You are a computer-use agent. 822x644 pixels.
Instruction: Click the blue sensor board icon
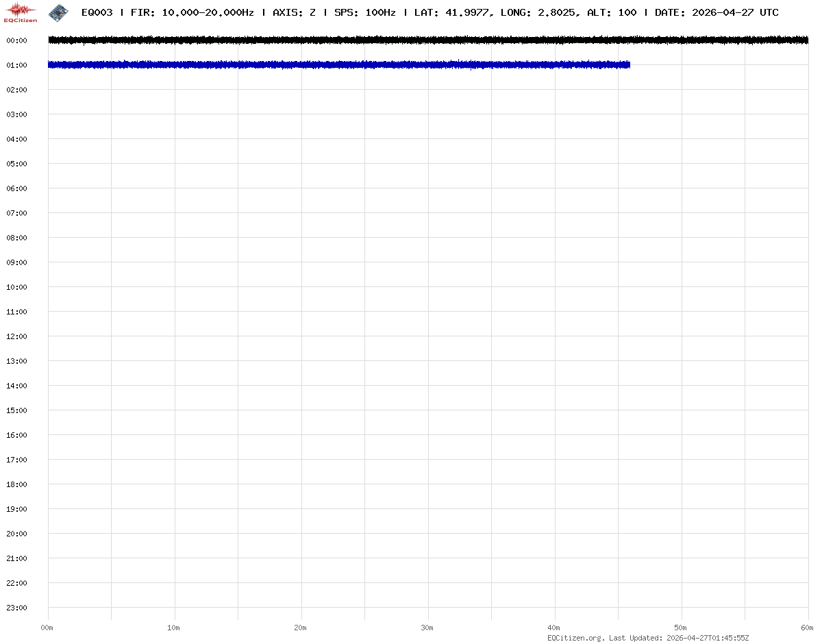click(58, 12)
